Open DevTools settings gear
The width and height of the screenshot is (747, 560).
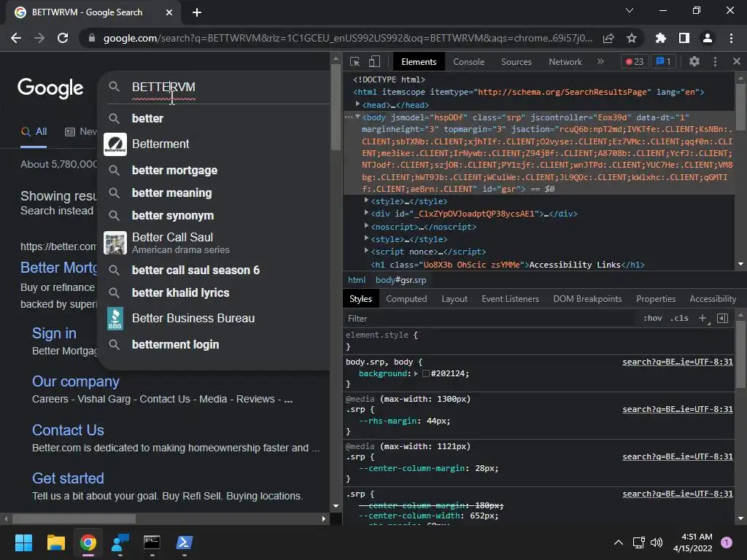tap(694, 61)
